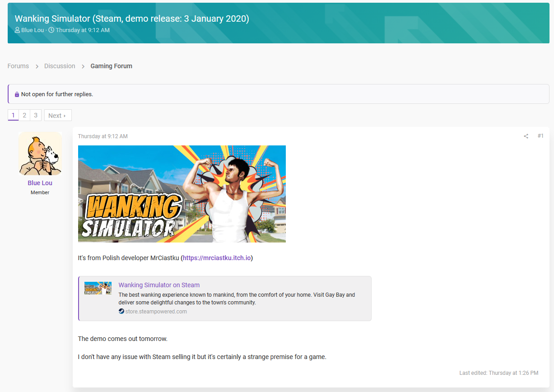The image size is (554, 392).
Task: Click the Steam link description text
Action: coord(237,299)
